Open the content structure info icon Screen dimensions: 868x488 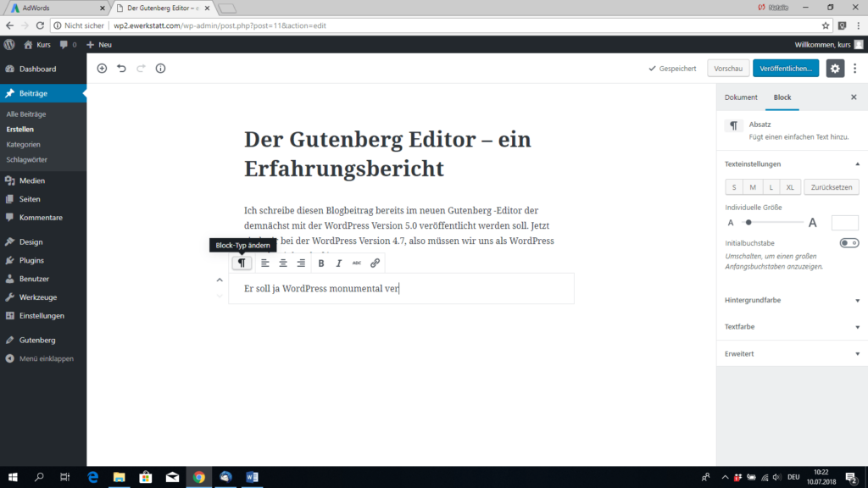(x=160, y=69)
